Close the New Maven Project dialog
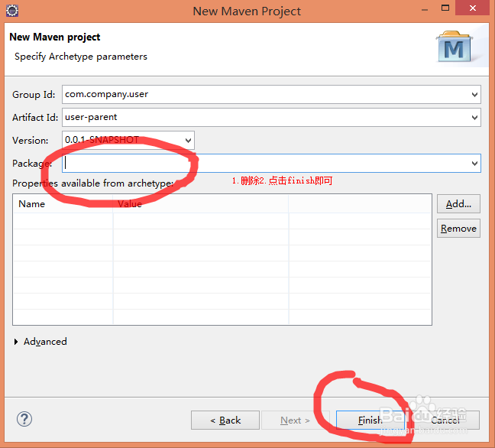Viewport: 495px width, 448px height. 473,8
